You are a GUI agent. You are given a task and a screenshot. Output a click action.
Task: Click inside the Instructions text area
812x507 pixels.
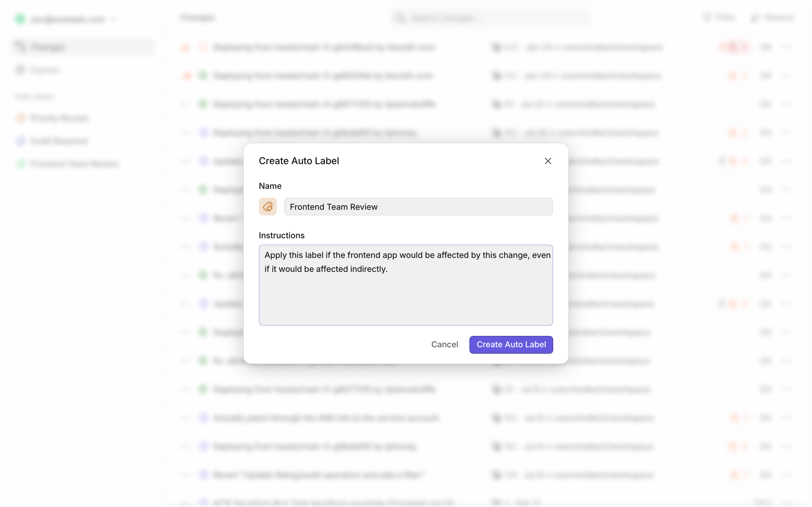[x=406, y=285]
